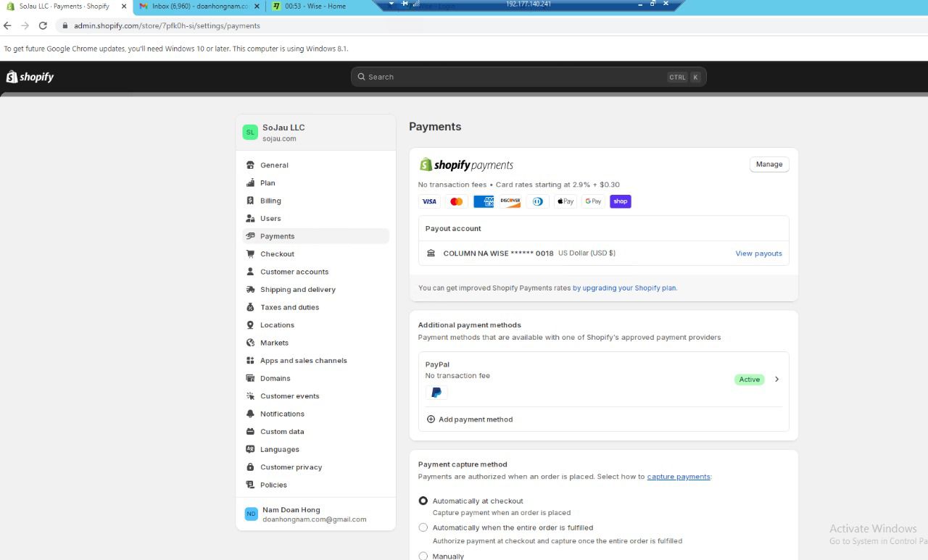928x560 pixels.
Task: Click the Taxes and duties icon
Action: tap(251, 307)
